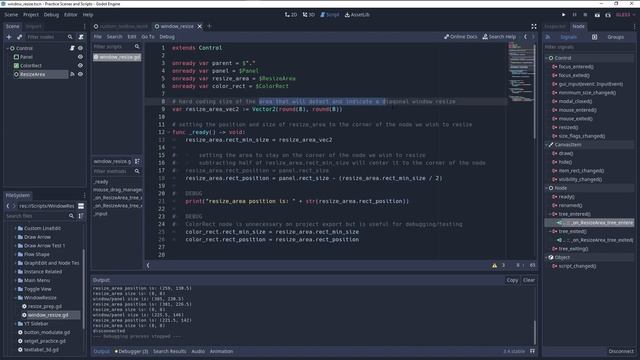Toggle visibility of Panel node
Image resolution: width=640 pixels, height=360 pixels.
80,57
